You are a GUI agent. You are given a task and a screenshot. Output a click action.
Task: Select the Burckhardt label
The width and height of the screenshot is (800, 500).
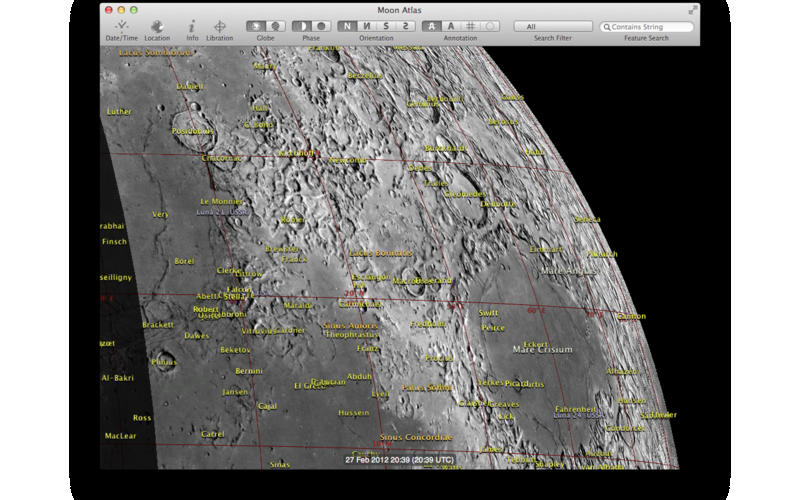(x=446, y=148)
